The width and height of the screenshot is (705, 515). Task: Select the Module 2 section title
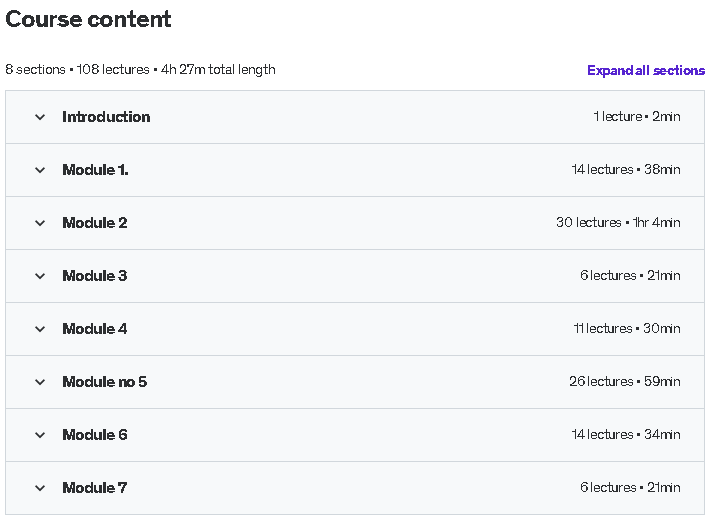click(x=95, y=223)
